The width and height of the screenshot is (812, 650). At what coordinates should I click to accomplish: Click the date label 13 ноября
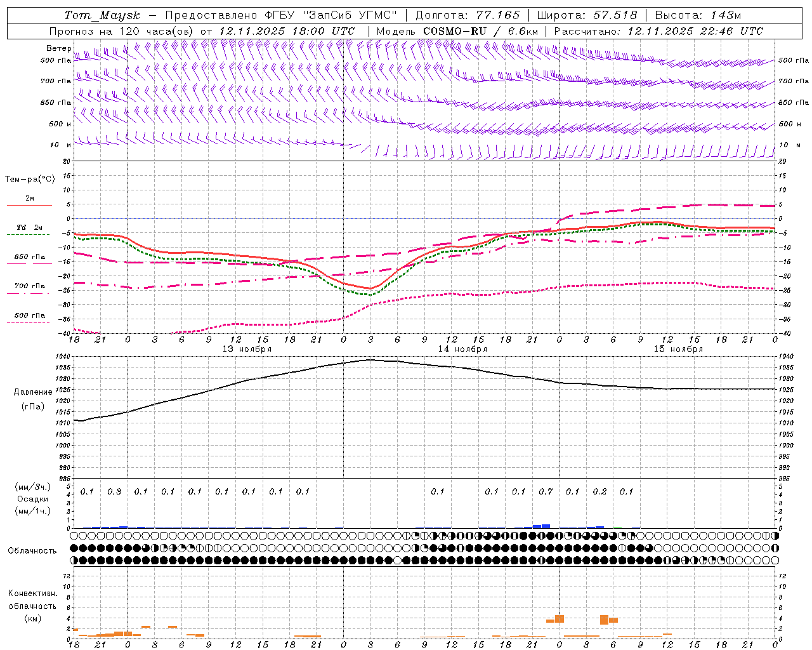click(x=247, y=348)
